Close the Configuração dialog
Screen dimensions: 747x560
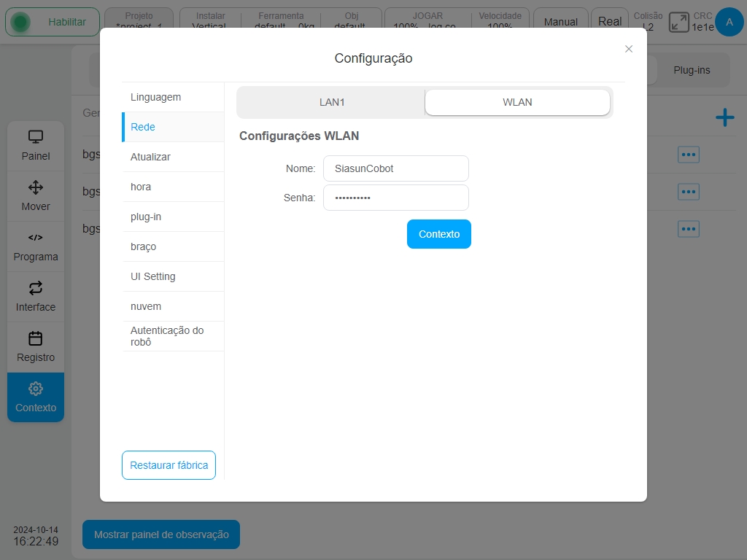tap(628, 49)
